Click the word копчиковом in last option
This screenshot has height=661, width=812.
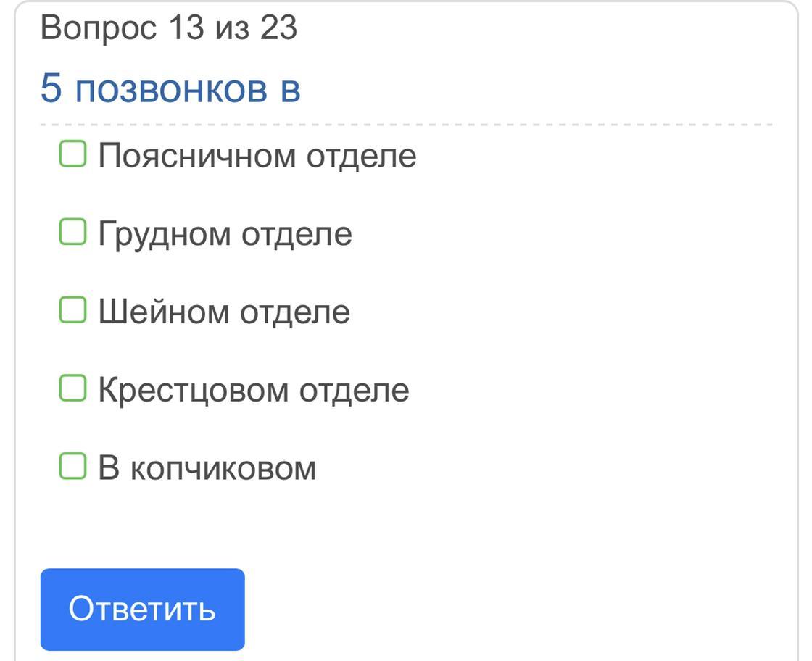point(223,470)
